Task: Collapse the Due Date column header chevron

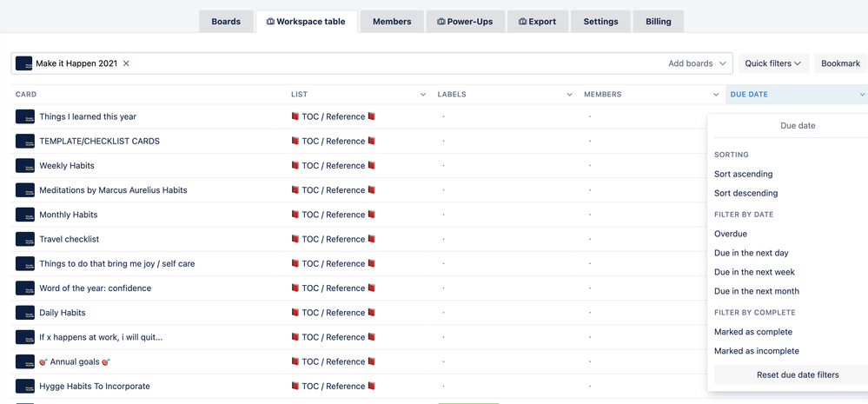Action: point(862,95)
